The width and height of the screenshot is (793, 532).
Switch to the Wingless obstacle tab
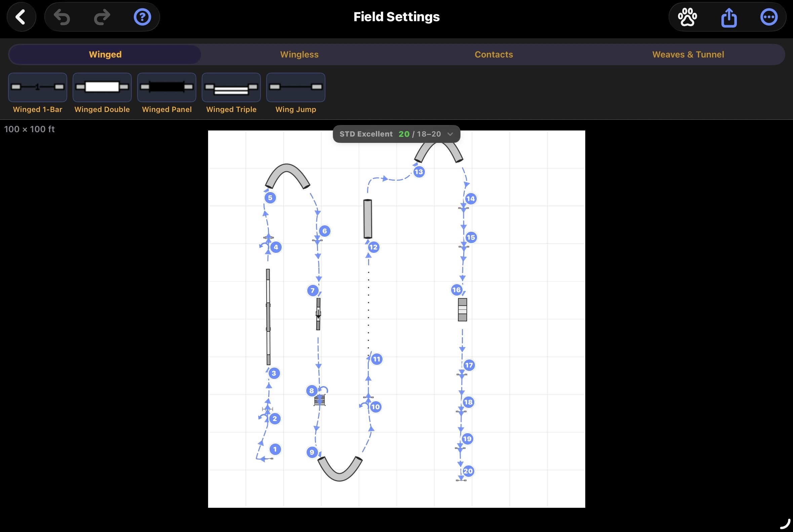click(299, 54)
